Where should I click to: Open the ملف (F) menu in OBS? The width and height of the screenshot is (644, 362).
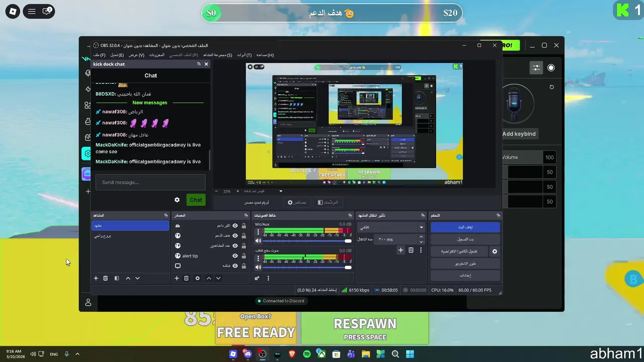point(99,55)
